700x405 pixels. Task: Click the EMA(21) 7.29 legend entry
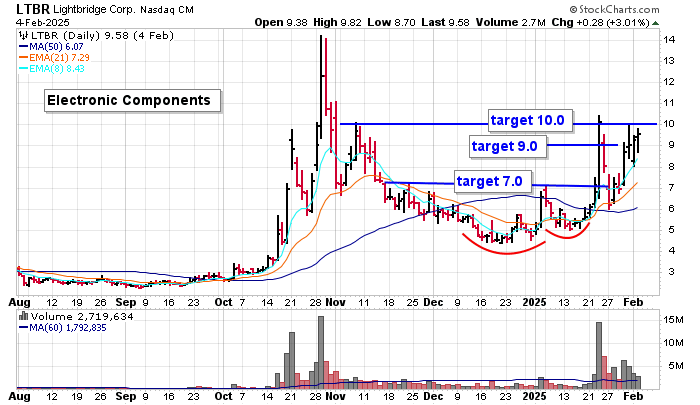pyautogui.click(x=54, y=58)
